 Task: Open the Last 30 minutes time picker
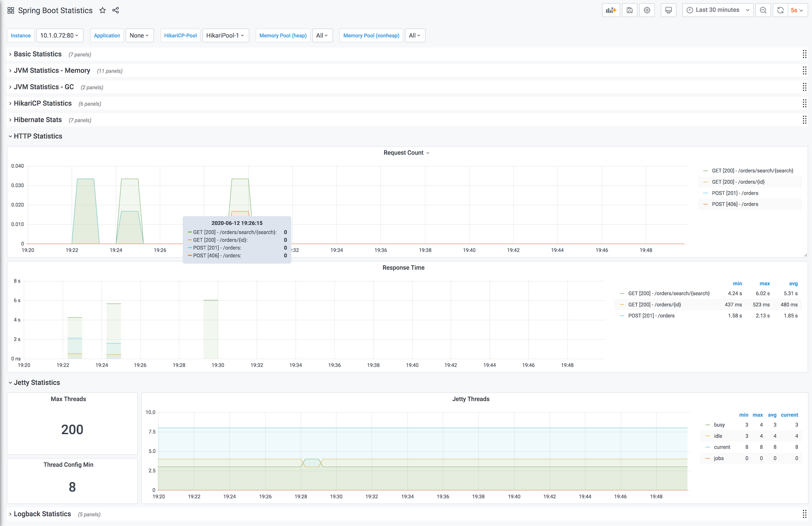pos(718,10)
